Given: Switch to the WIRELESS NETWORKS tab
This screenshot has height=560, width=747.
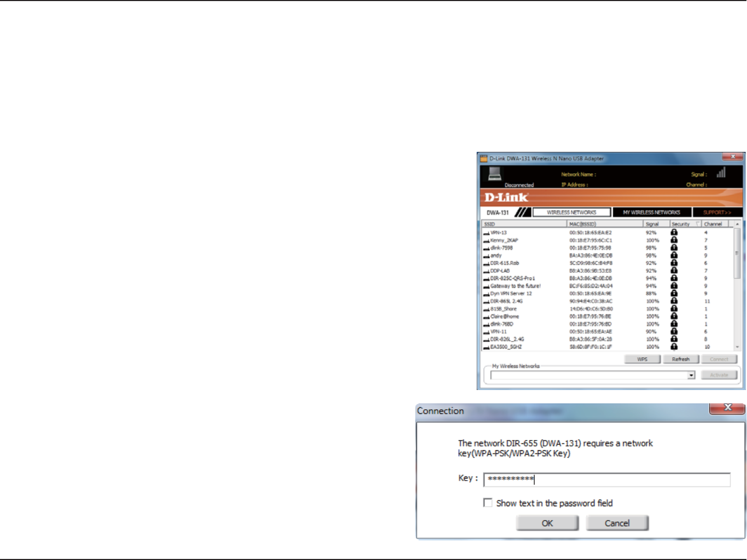Looking at the screenshot, I should (x=572, y=212).
